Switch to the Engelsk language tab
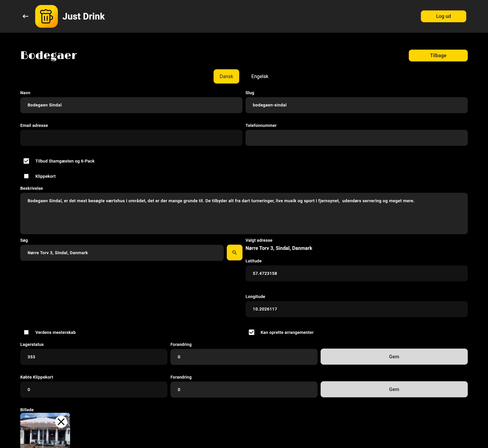 tap(260, 76)
